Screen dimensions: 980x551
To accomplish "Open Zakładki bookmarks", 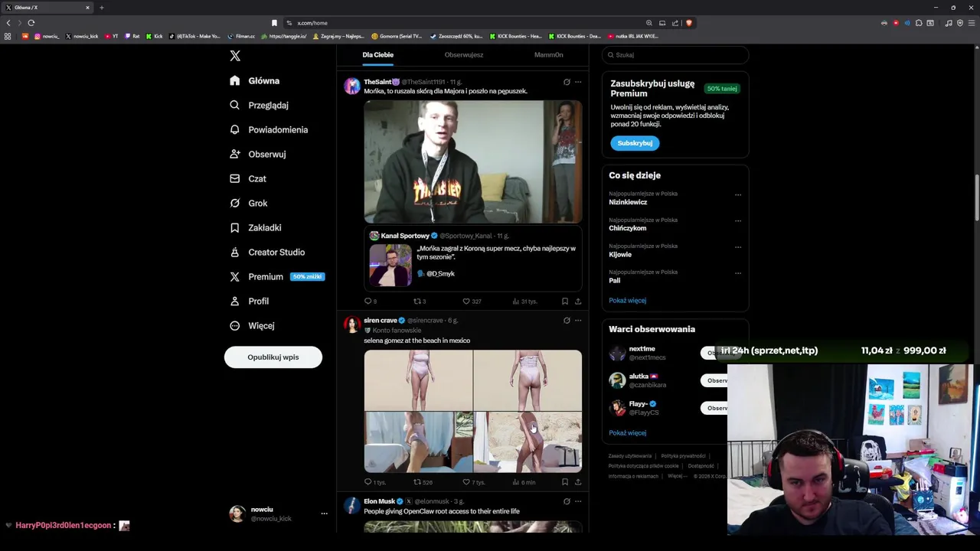I will tap(256, 227).
